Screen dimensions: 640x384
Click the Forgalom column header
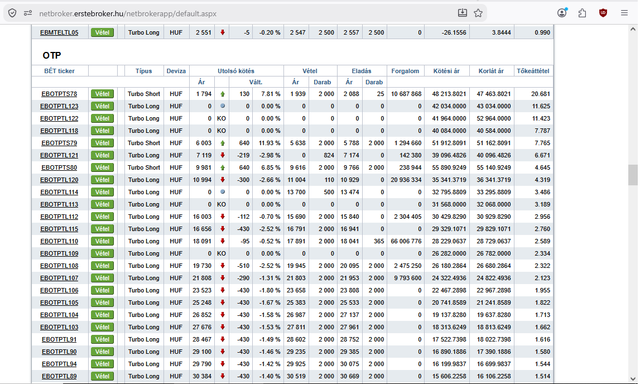[x=405, y=71]
